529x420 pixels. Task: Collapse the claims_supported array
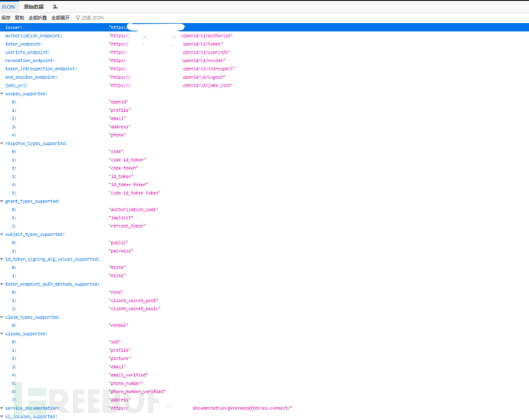2,333
